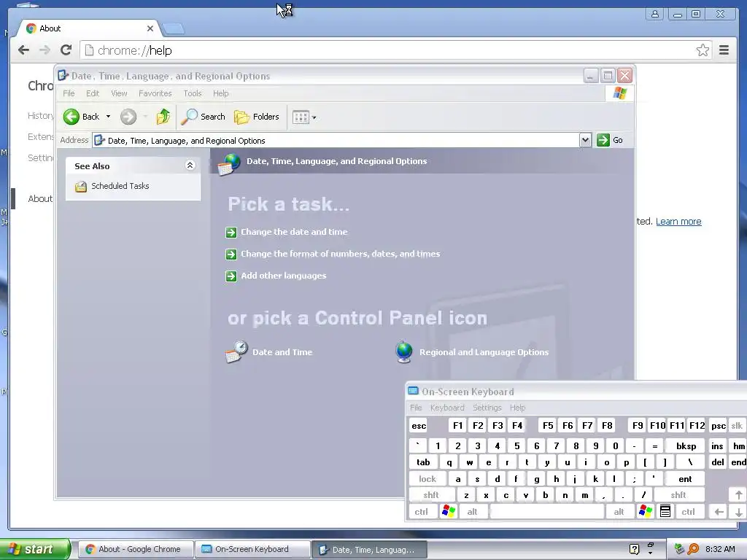The height and width of the screenshot is (560, 747).
Task: Click the arrow icon beside Add other languages
Action: [x=231, y=276]
